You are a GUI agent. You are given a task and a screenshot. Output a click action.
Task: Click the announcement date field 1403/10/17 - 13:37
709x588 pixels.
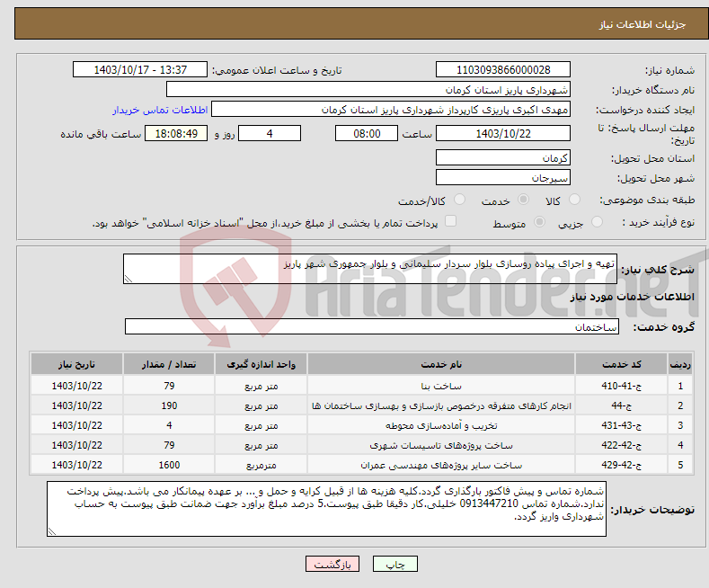[x=140, y=69]
